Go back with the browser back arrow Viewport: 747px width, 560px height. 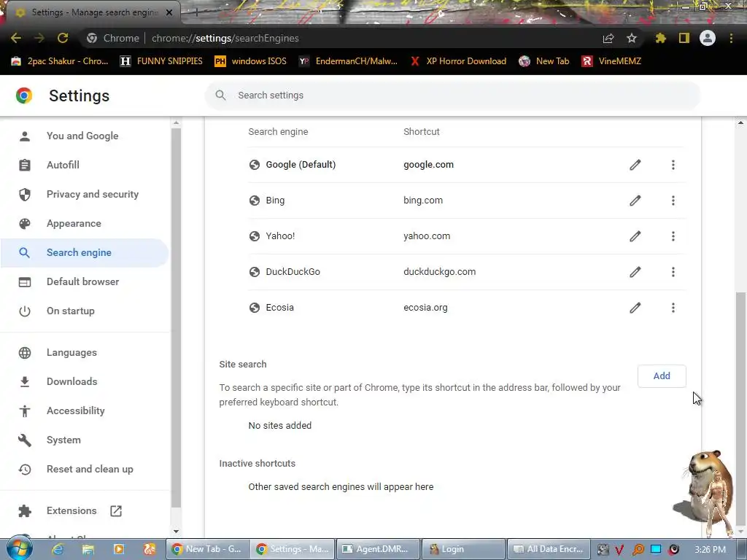tap(16, 38)
